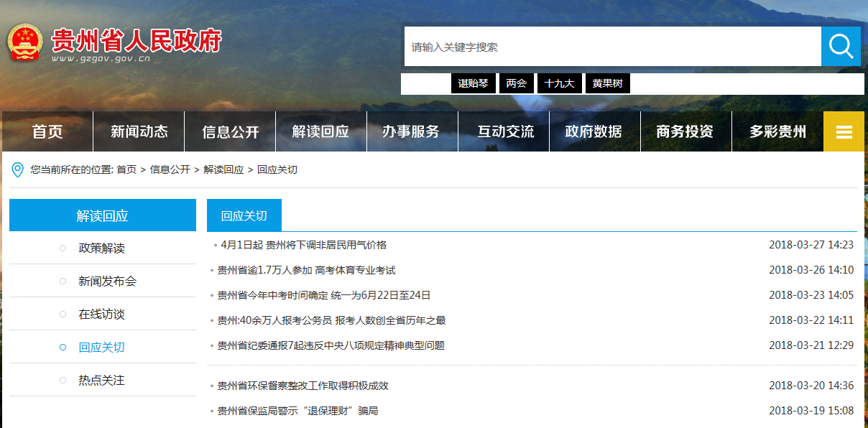The image size is (868, 428).
Task: Select 新闻发布会 in the left sidebar
Action: (x=107, y=282)
